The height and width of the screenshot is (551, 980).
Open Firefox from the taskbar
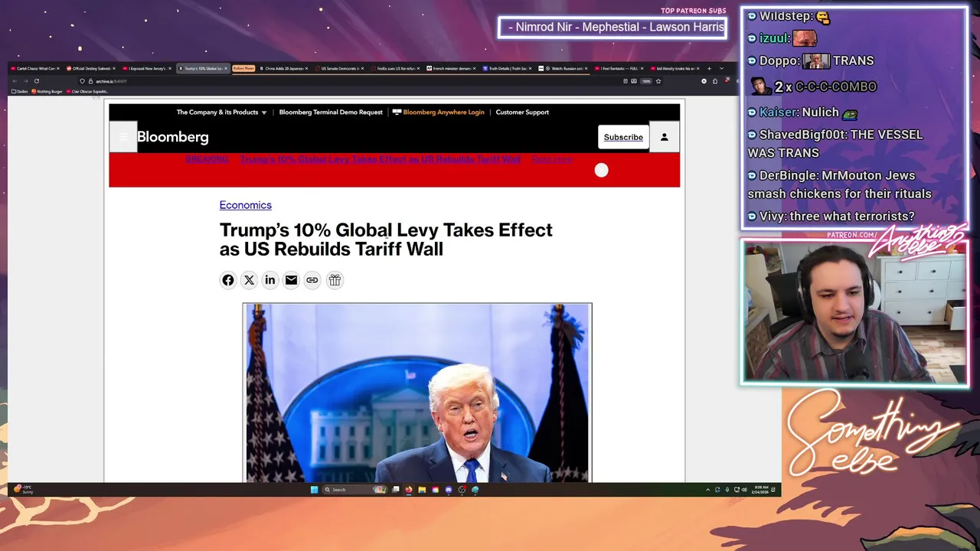[x=409, y=490]
